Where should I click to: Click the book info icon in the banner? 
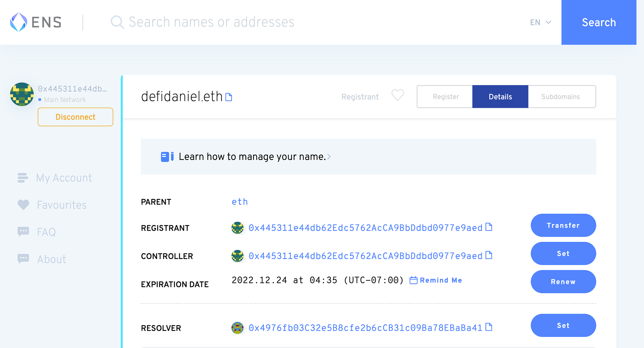(x=167, y=157)
